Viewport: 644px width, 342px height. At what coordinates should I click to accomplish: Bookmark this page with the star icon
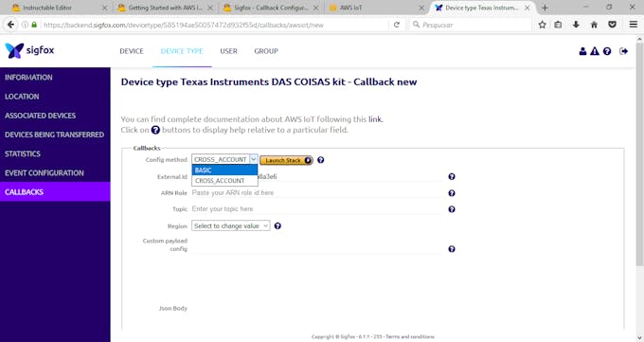tap(542, 25)
